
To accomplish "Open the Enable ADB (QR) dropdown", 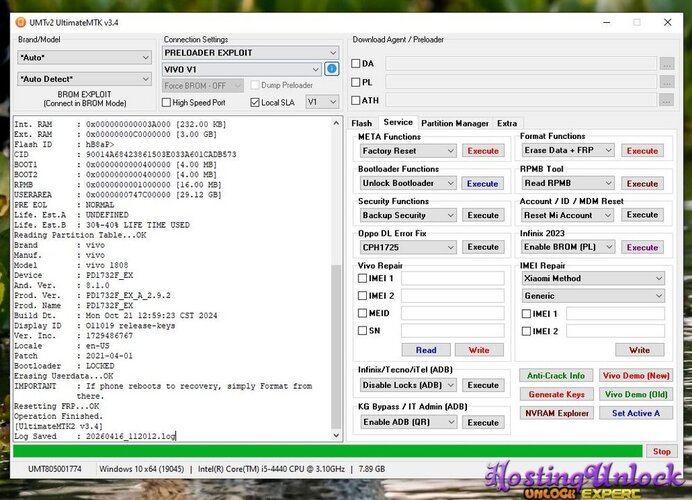I will (x=408, y=422).
